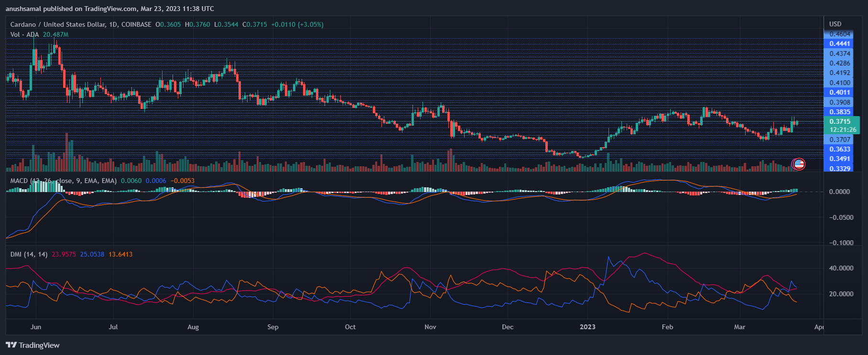Click the MACD histogram value 0.0060
Viewport: 868px width, 355px height.
click(131, 181)
